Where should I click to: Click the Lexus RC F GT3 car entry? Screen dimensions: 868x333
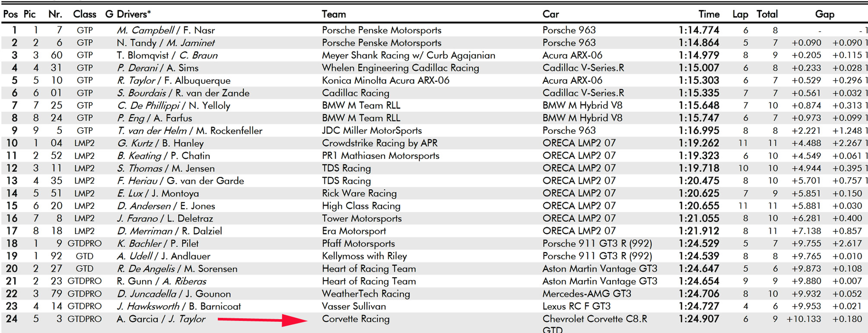pos(576,307)
